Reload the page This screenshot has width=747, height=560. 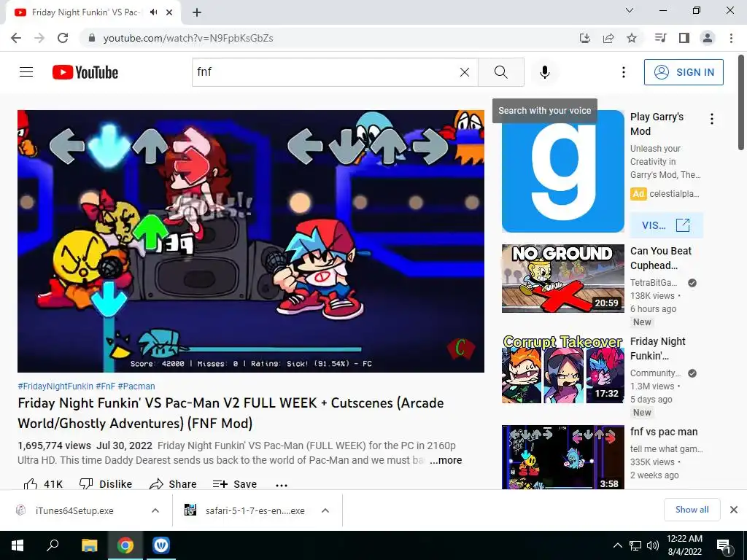coord(63,38)
